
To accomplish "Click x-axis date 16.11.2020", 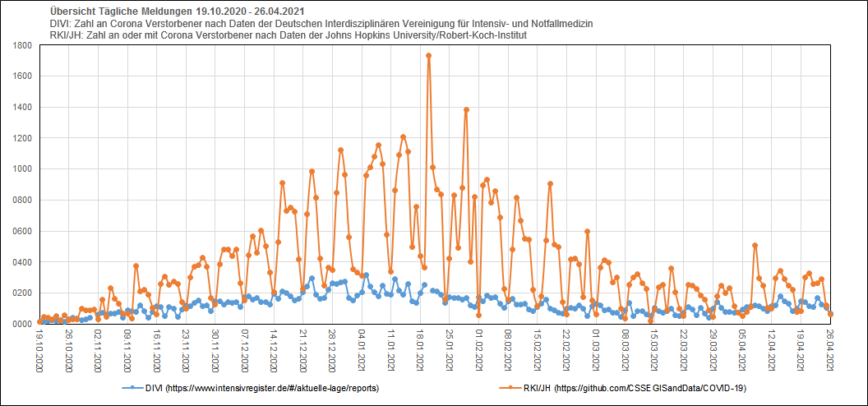I will pyautogui.click(x=157, y=351).
